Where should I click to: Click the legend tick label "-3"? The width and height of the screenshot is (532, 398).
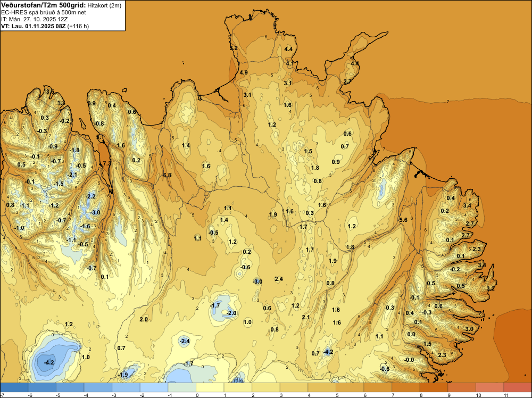[x=114, y=395]
